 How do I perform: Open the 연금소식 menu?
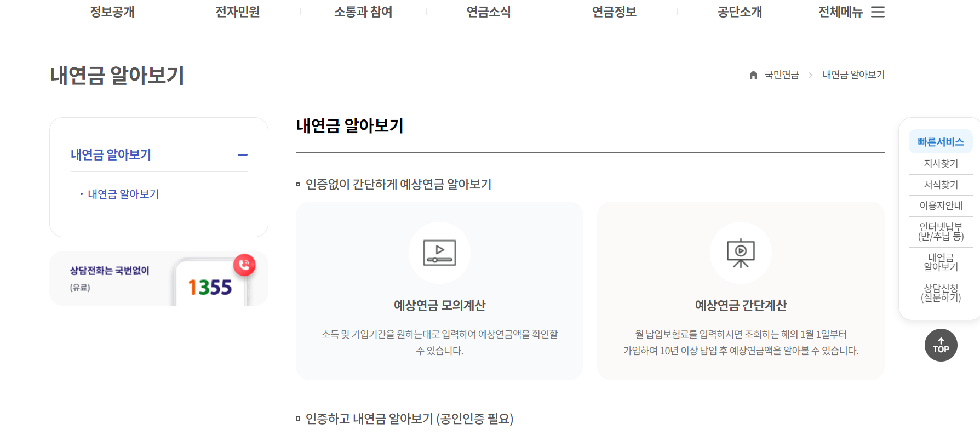click(x=489, y=12)
